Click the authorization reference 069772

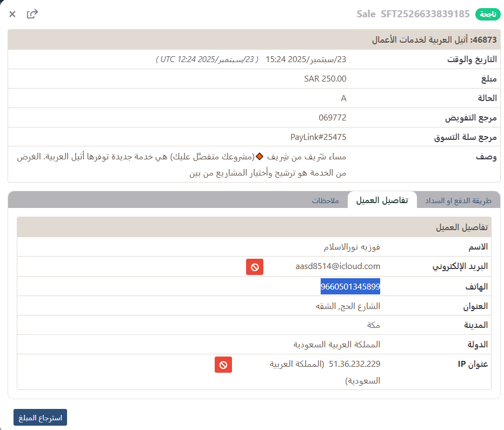tap(333, 118)
